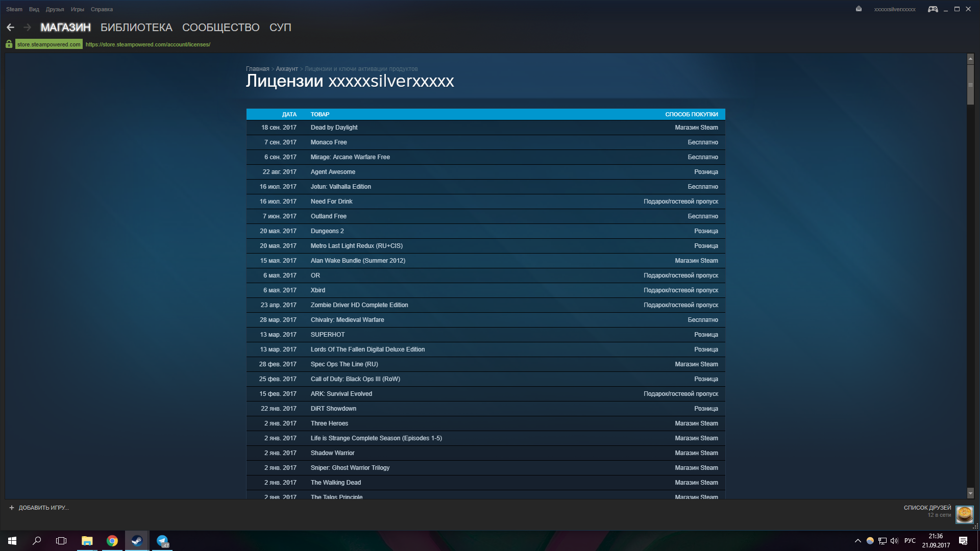Open the Windows Start menu
Screen dimensions: 980x551
(x=12, y=541)
